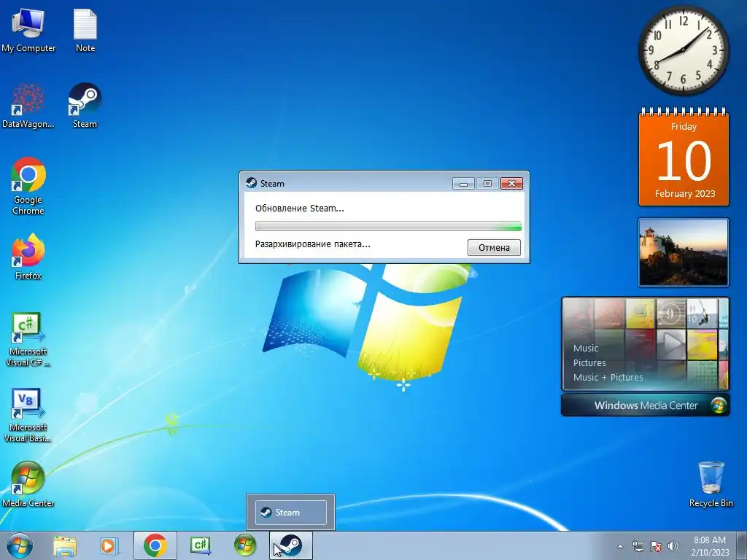Close the Steam update dialog
Image resolution: width=747 pixels, height=560 pixels.
pyautogui.click(x=511, y=183)
